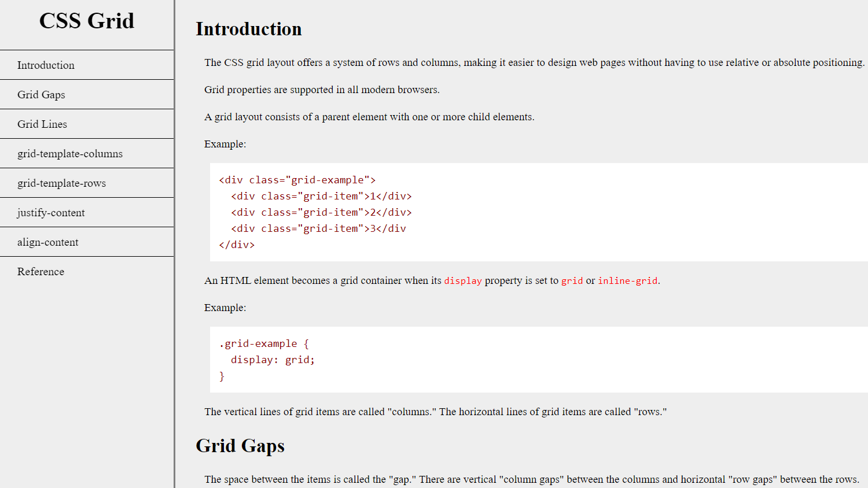Open the grid-template-columns sidebar item
The width and height of the screenshot is (868, 488).
(69, 154)
